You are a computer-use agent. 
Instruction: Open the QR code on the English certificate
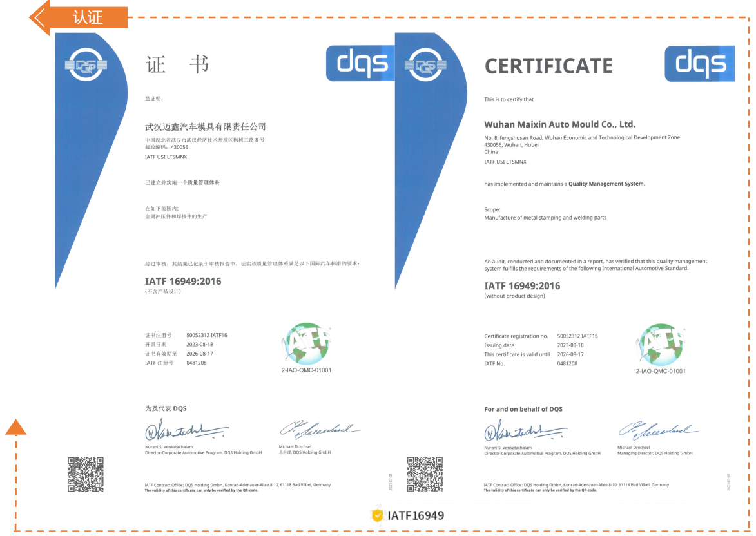424,475
